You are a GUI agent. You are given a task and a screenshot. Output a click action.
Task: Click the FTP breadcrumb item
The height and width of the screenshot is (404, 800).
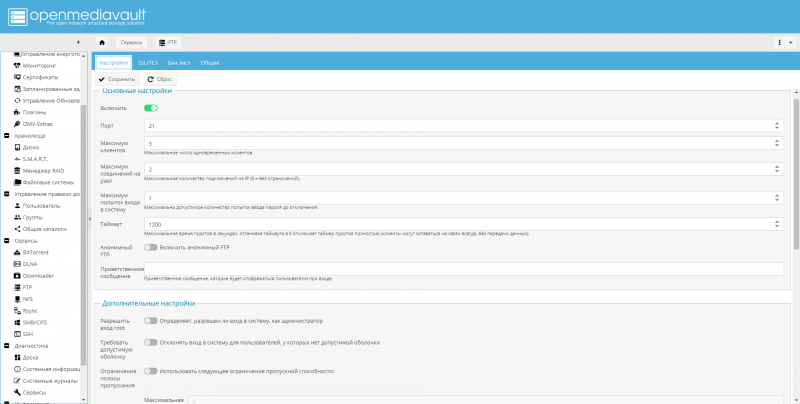coord(168,43)
